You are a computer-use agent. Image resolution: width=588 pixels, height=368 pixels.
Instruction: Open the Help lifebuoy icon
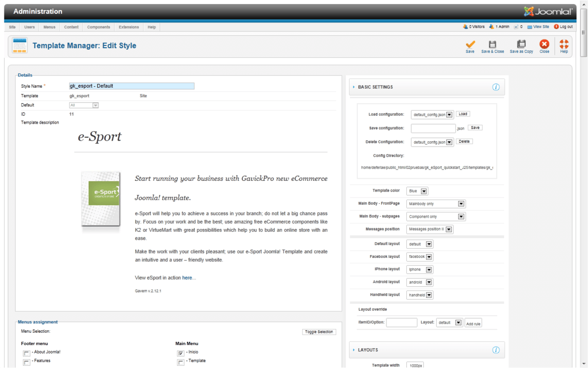(x=564, y=44)
